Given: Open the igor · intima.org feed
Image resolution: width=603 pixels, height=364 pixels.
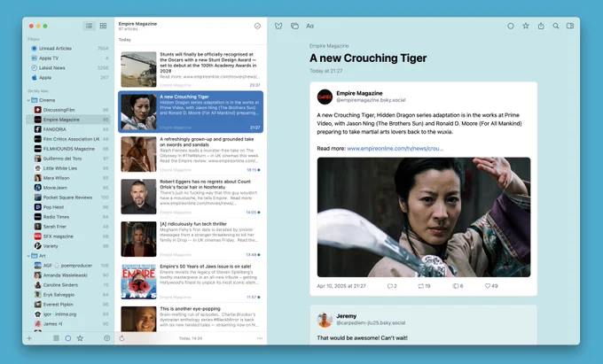Looking at the screenshot, I should coord(68,314).
